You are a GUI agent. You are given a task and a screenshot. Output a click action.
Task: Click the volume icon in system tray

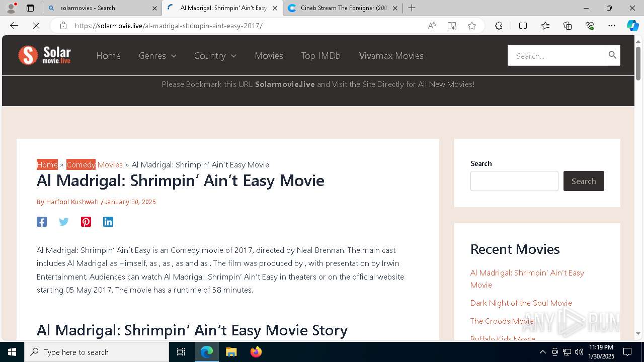click(x=579, y=352)
